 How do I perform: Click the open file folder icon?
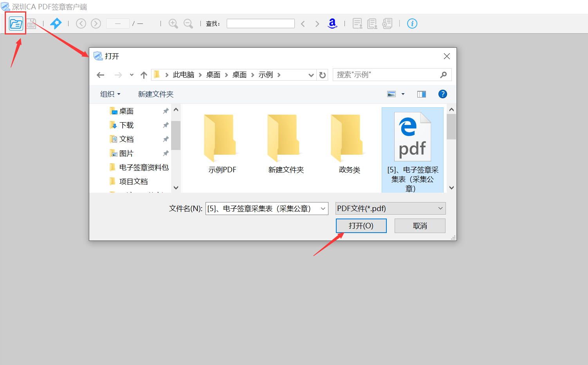coord(16,24)
